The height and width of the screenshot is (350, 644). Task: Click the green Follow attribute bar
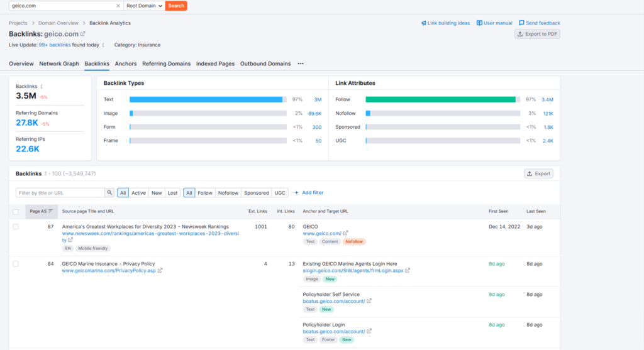(440, 99)
